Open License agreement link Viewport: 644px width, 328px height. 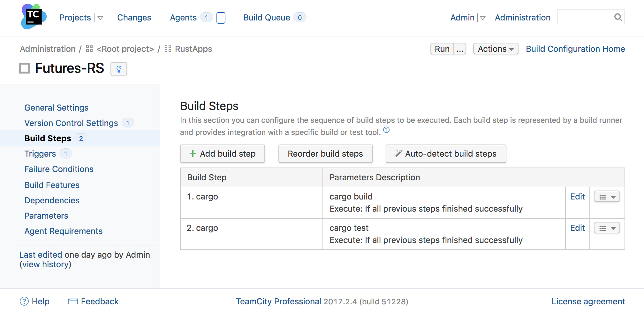click(x=588, y=301)
